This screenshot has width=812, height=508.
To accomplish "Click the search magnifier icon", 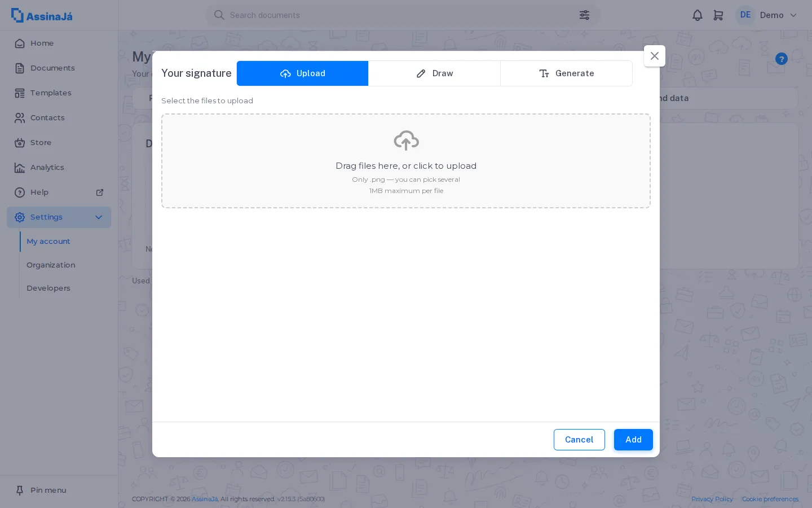I will coord(219,15).
